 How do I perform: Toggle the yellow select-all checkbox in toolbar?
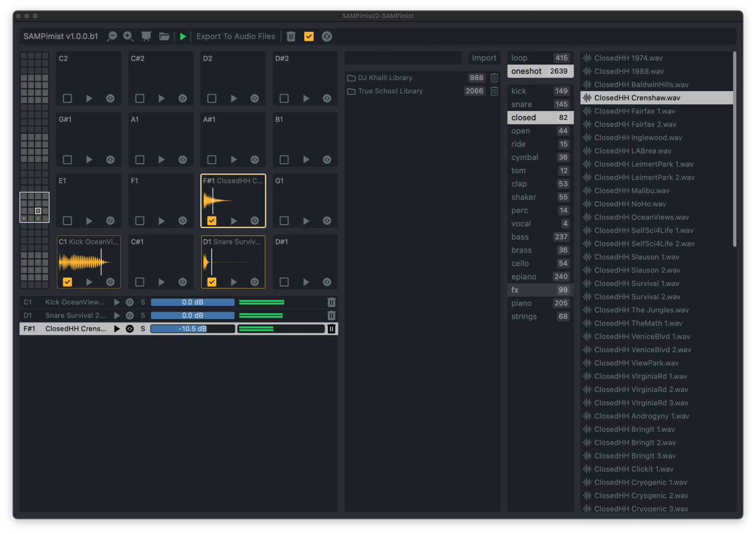pos(309,36)
